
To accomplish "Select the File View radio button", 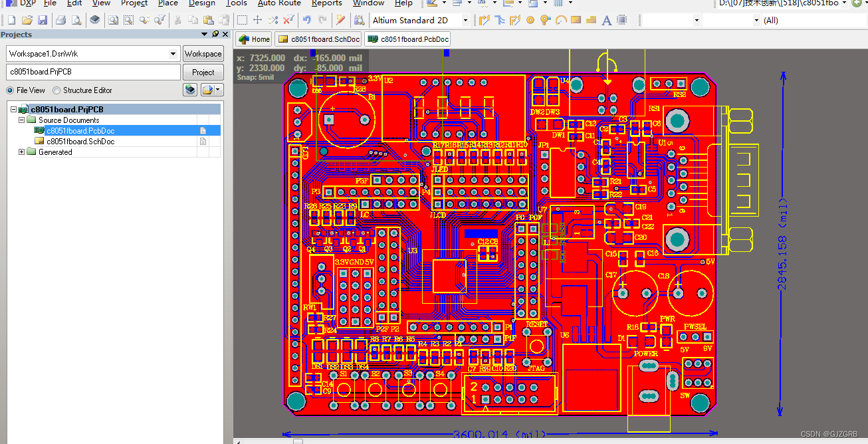I will [9, 90].
